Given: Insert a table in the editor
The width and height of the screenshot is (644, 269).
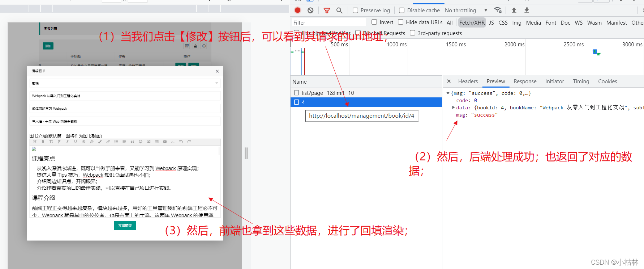Looking at the screenshot, I should point(157,142).
